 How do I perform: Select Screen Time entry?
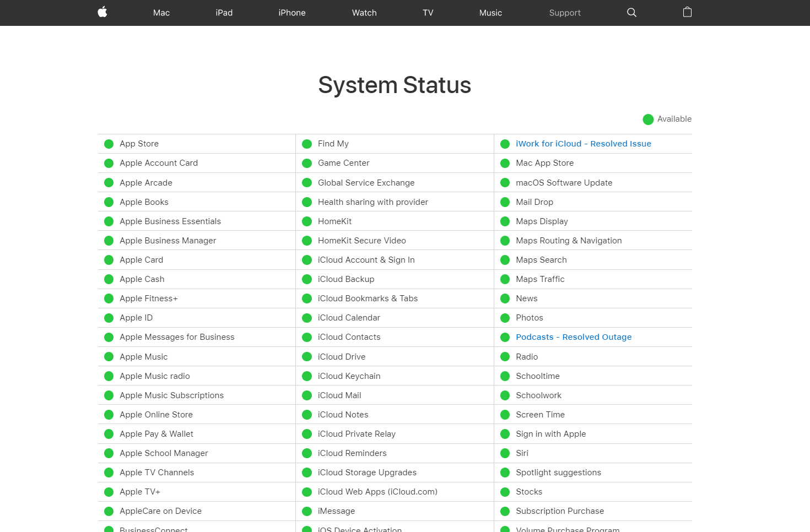[541, 415]
